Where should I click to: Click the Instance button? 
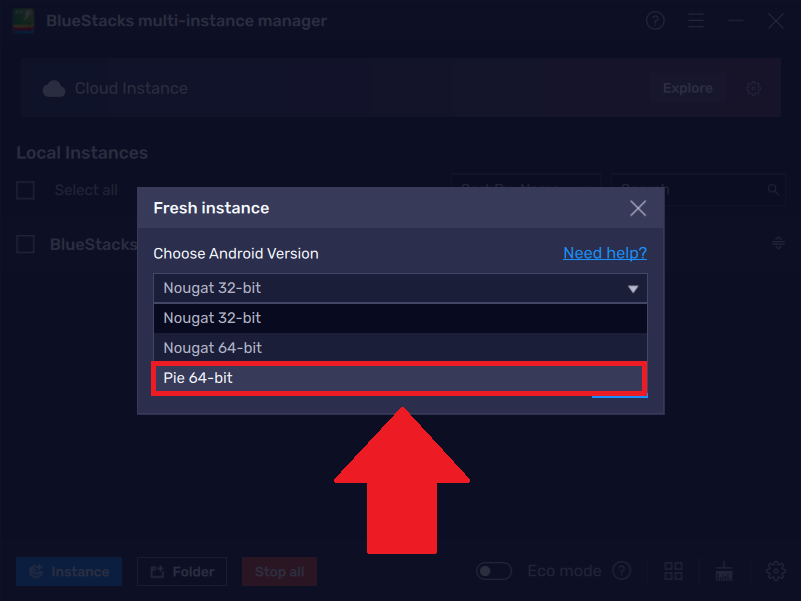tap(69, 571)
